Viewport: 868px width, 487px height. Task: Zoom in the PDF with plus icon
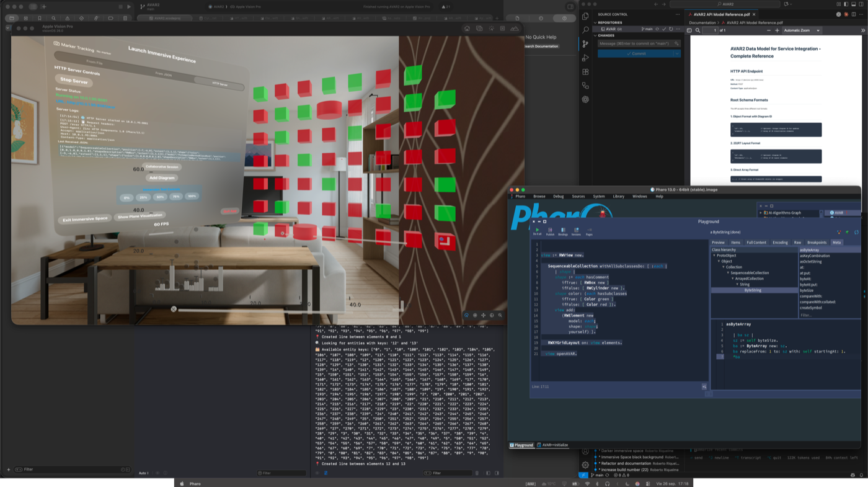[x=777, y=30]
